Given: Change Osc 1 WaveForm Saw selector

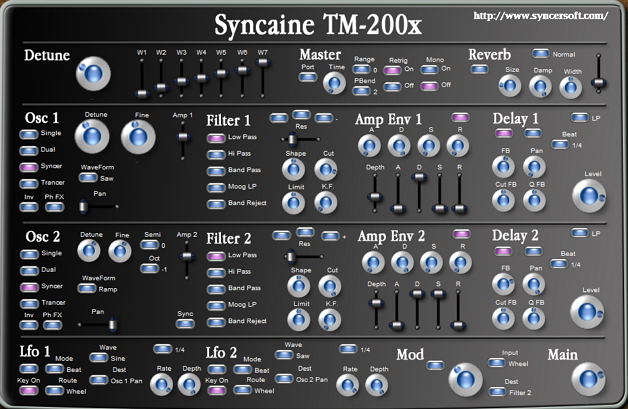Looking at the screenshot, I should tap(88, 177).
